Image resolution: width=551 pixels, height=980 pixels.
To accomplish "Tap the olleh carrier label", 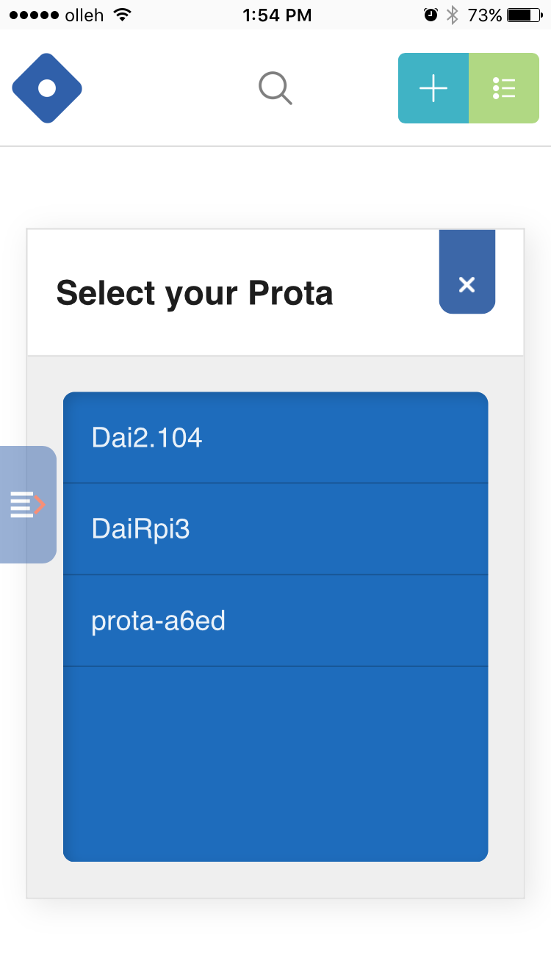I will click(x=84, y=15).
